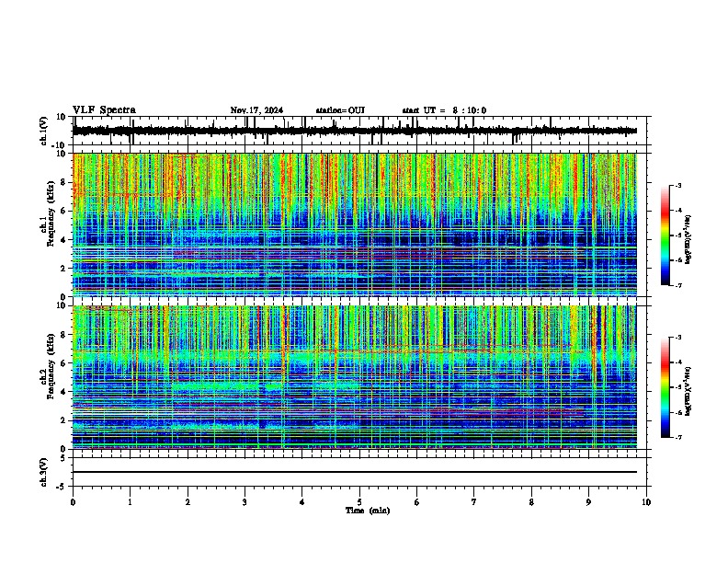Click the ch.2 color bar log(PSD) label
Image resolution: width=728 pixels, height=563 pixels.
coord(688,391)
